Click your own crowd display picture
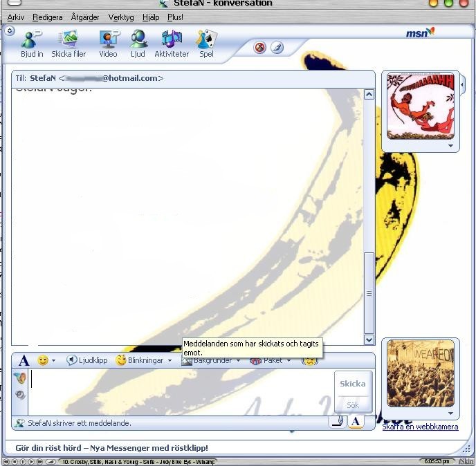 tap(421, 373)
